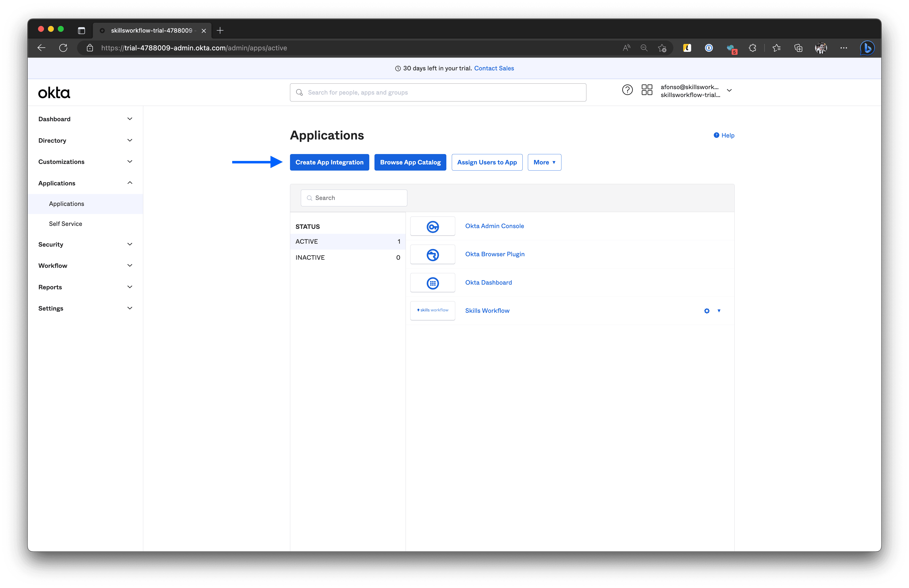Viewport: 909px width, 588px height.
Task: Close the skillsworkflow-trial tab
Action: (x=204, y=31)
